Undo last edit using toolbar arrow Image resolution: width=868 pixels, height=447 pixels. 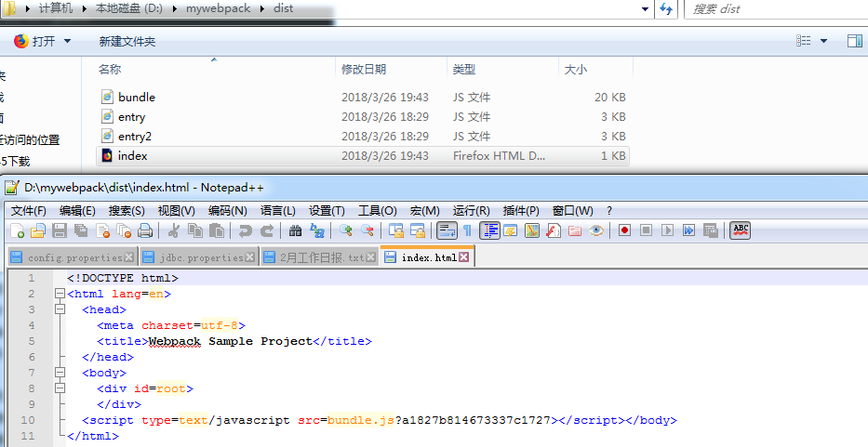(x=246, y=230)
